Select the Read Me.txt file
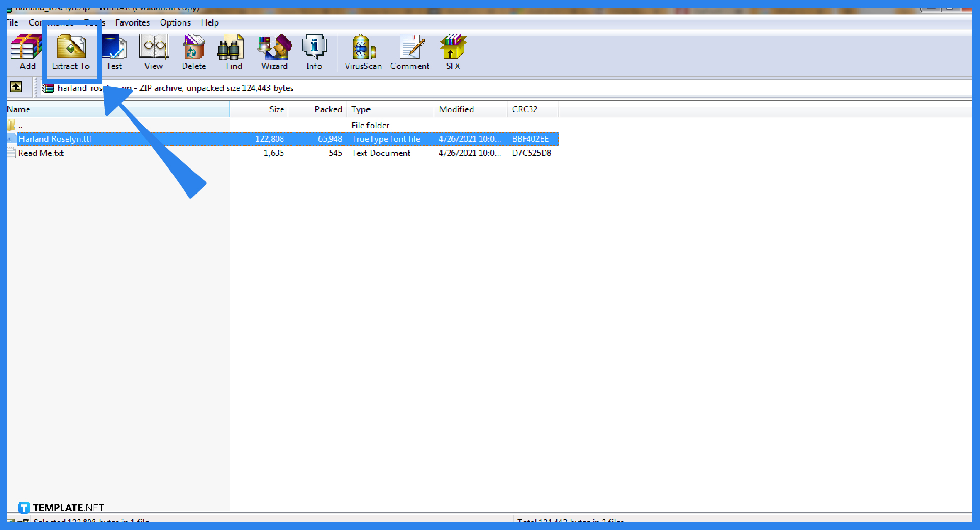Image resolution: width=980 pixels, height=530 pixels. pos(41,153)
